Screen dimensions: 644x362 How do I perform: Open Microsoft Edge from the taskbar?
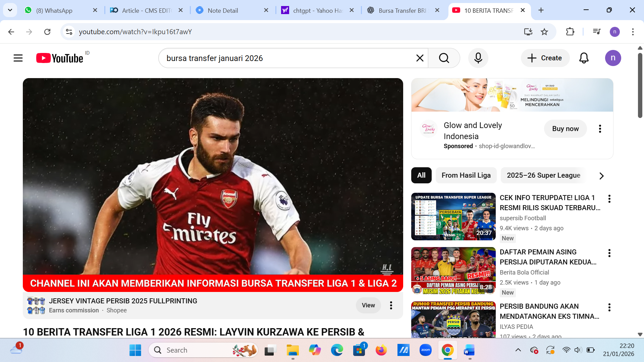coord(337,350)
